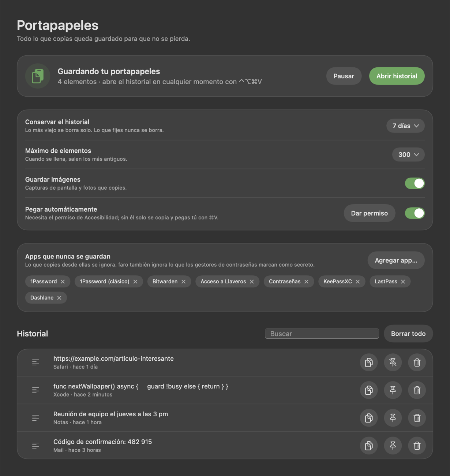This screenshot has width=450, height=476.
Task: Click the KeePassXC chip label
Action: coord(338,282)
